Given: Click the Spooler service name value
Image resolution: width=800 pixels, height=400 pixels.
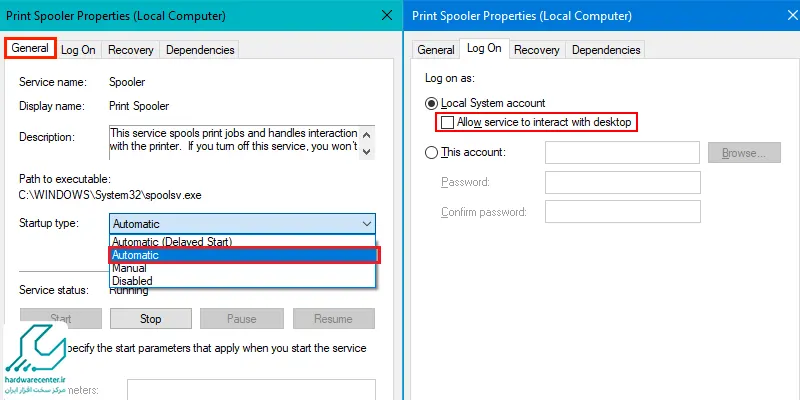Looking at the screenshot, I should tap(127, 82).
